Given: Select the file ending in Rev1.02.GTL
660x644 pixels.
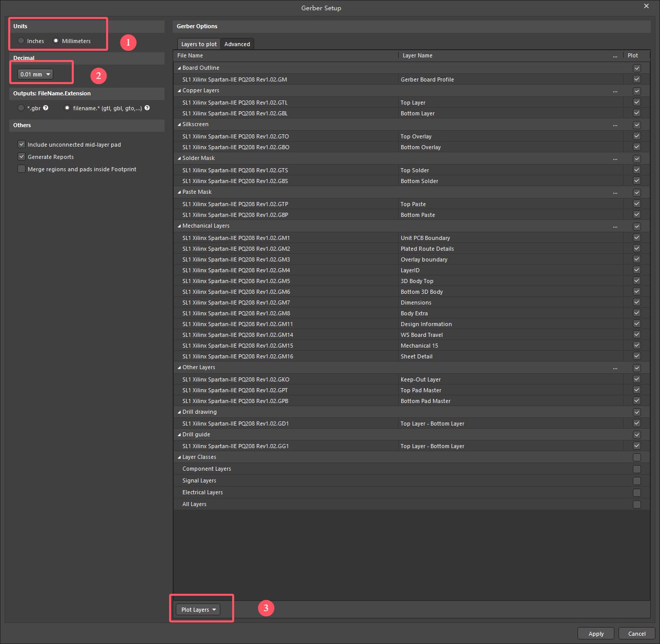Looking at the screenshot, I should pyautogui.click(x=235, y=103).
